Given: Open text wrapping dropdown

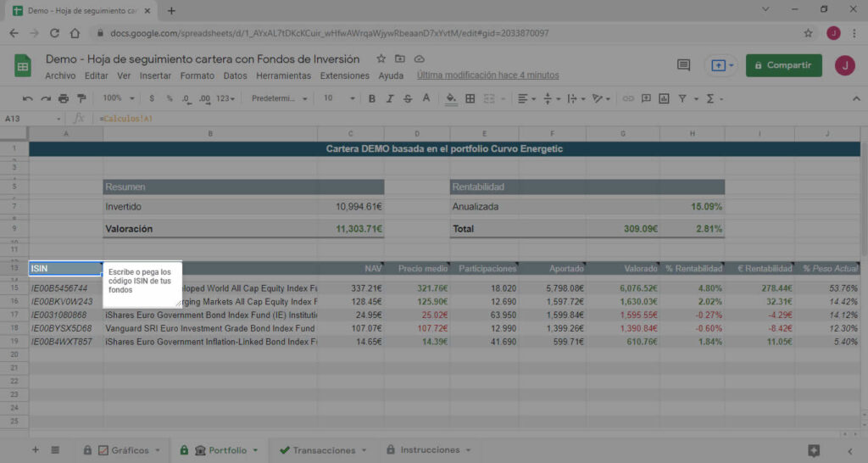Looking at the screenshot, I should pos(576,98).
